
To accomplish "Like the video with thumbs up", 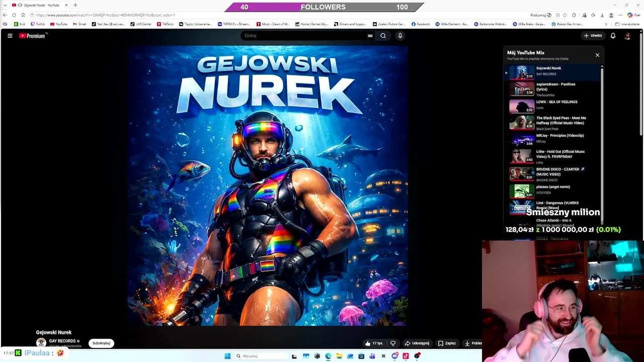I will pyautogui.click(x=374, y=343).
